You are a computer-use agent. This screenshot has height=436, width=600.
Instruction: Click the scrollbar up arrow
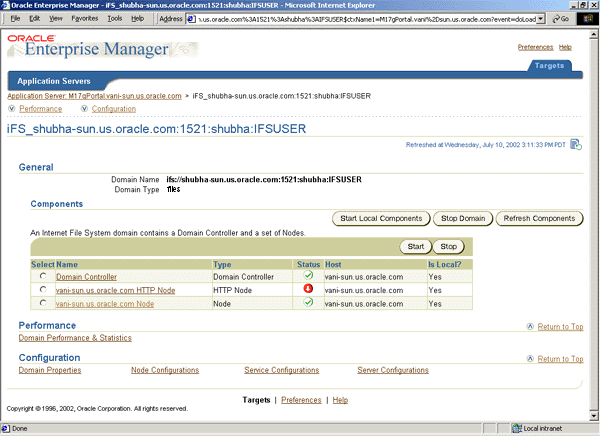593,34
